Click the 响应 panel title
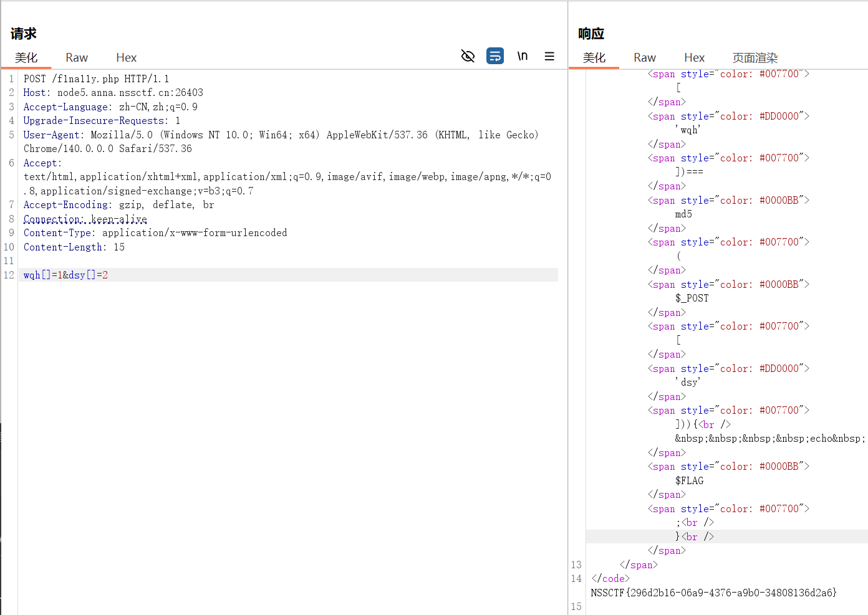The image size is (868, 615). point(591,34)
